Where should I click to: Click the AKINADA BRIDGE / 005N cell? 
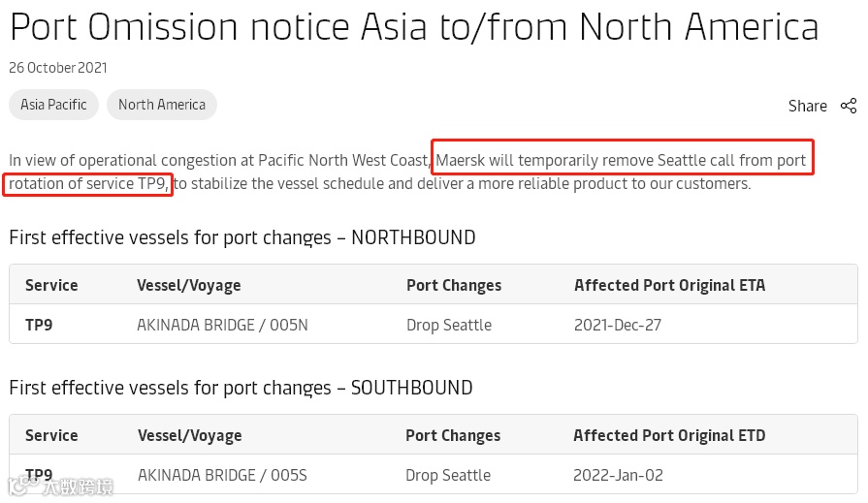pyautogui.click(x=222, y=325)
